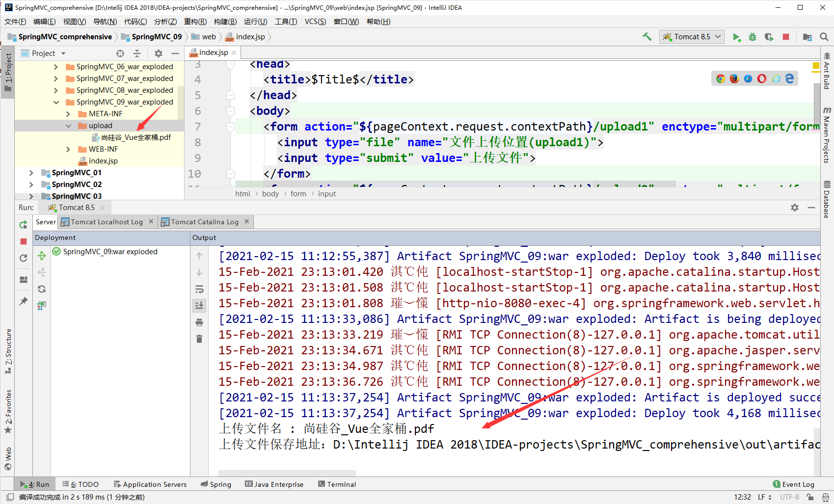834x504 pixels.
Task: Stop the running server from top toolbar
Action: 786,37
